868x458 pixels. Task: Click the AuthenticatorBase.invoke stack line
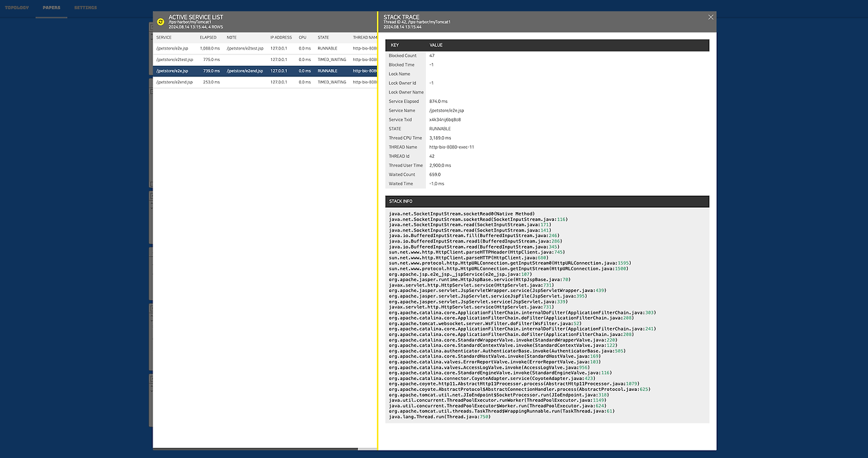(507, 351)
